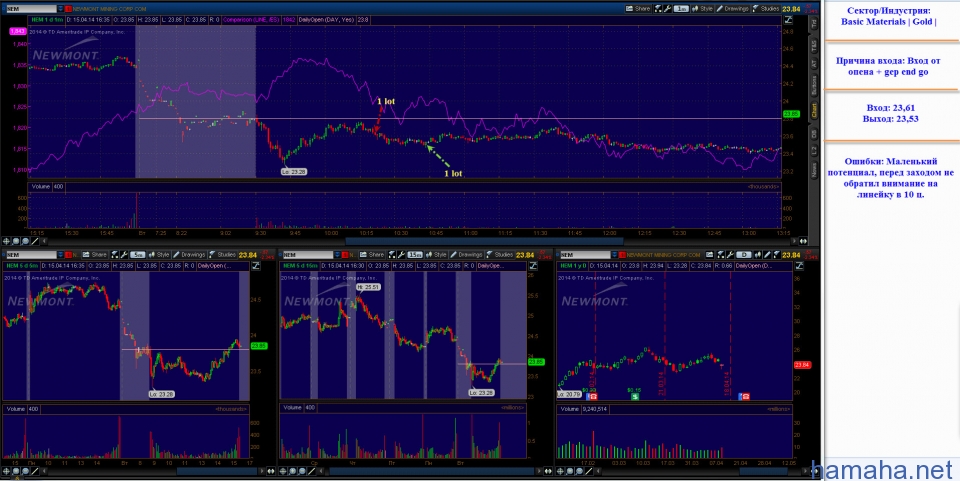960x481 pixels.
Task: Open settings wrench in the daily chart
Action: [730, 255]
